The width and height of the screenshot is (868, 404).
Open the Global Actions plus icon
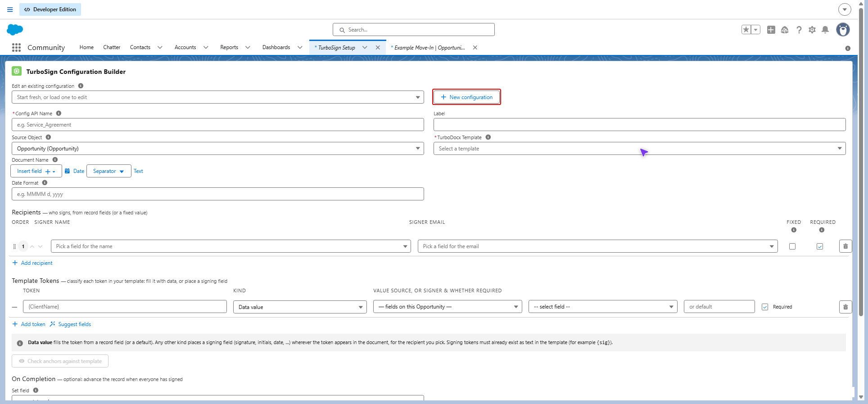coord(771,30)
